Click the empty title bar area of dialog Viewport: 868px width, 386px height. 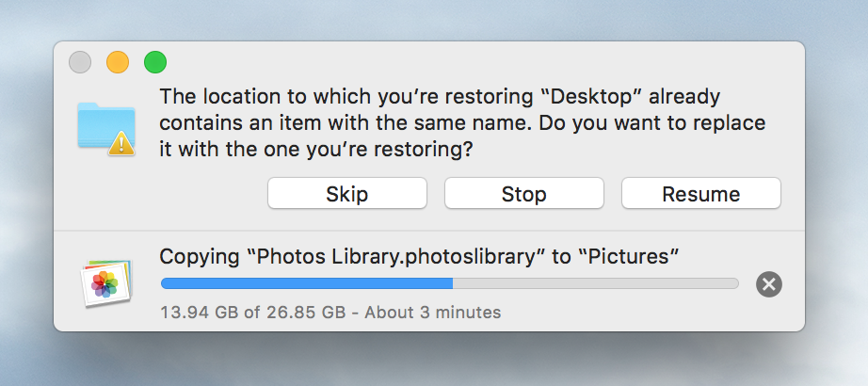(x=471, y=62)
